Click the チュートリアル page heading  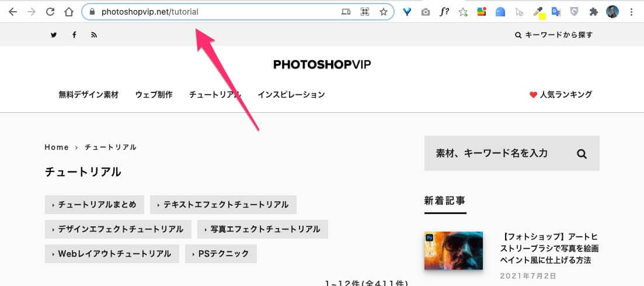[83, 172]
